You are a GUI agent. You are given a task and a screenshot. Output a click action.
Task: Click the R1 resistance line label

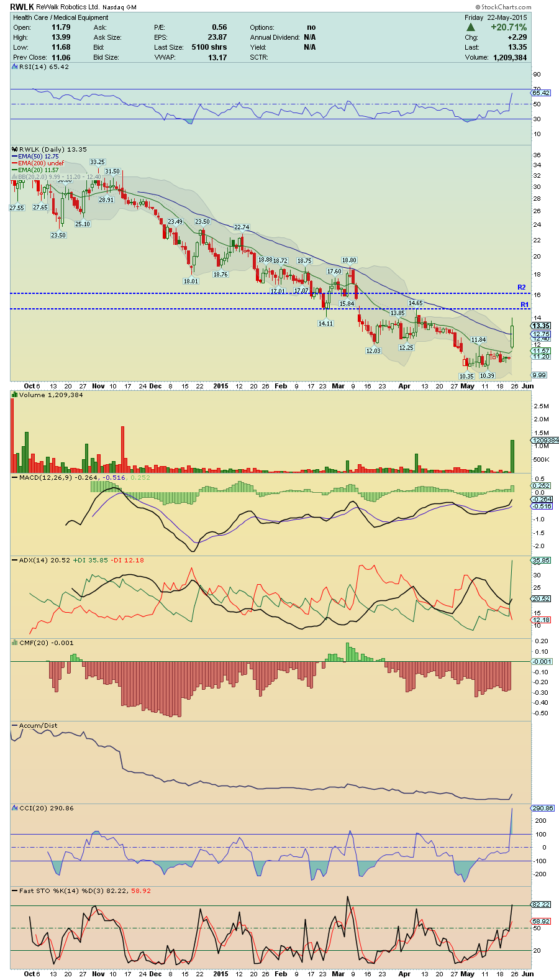[x=524, y=305]
